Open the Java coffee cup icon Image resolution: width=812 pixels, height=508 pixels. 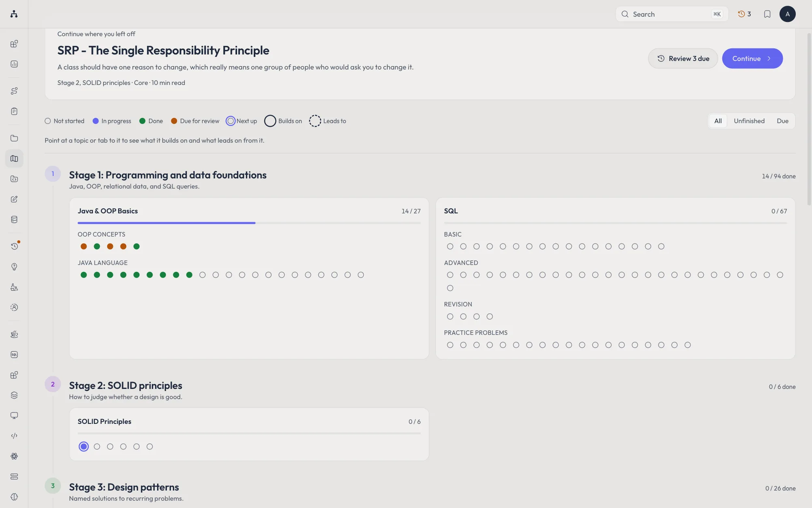coord(14,334)
